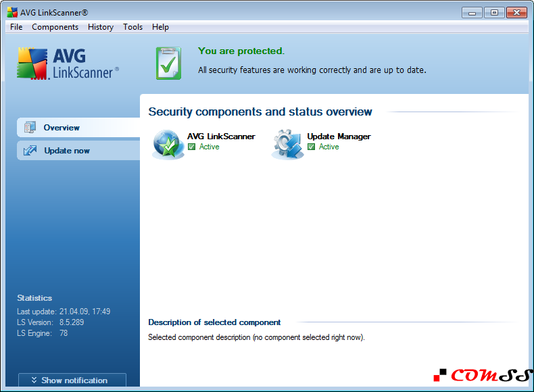Click the Update Manager Active checkmark
Image resolution: width=534 pixels, height=392 pixels.
pyautogui.click(x=312, y=147)
